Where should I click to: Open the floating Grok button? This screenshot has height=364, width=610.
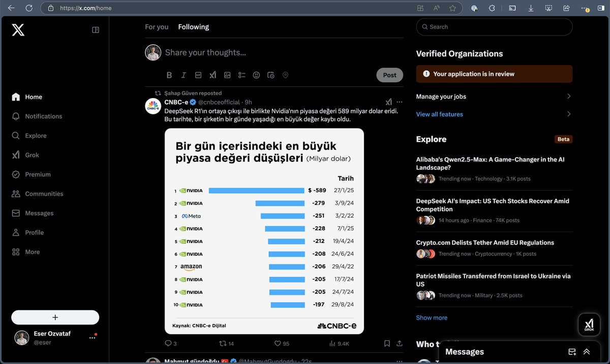click(x=589, y=324)
